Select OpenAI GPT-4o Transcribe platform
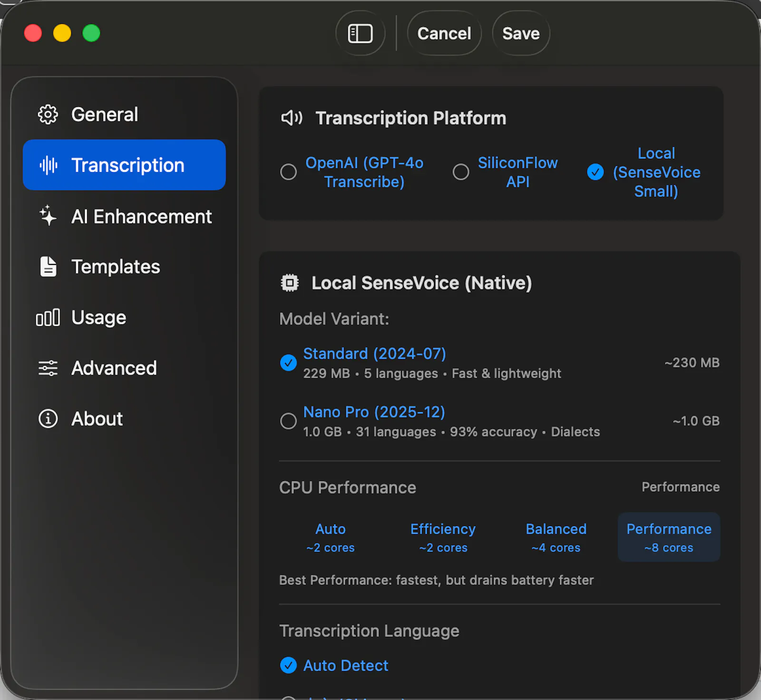This screenshot has width=761, height=700. coord(288,172)
